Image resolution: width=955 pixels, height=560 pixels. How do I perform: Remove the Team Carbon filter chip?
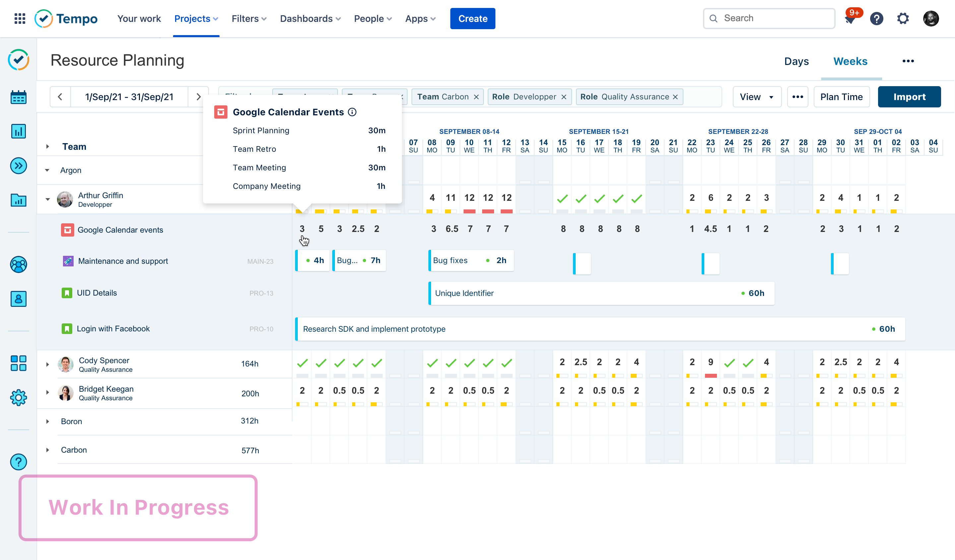coord(477,97)
